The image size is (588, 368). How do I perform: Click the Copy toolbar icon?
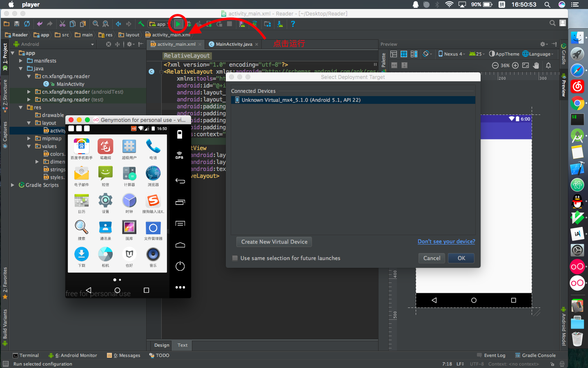point(73,24)
